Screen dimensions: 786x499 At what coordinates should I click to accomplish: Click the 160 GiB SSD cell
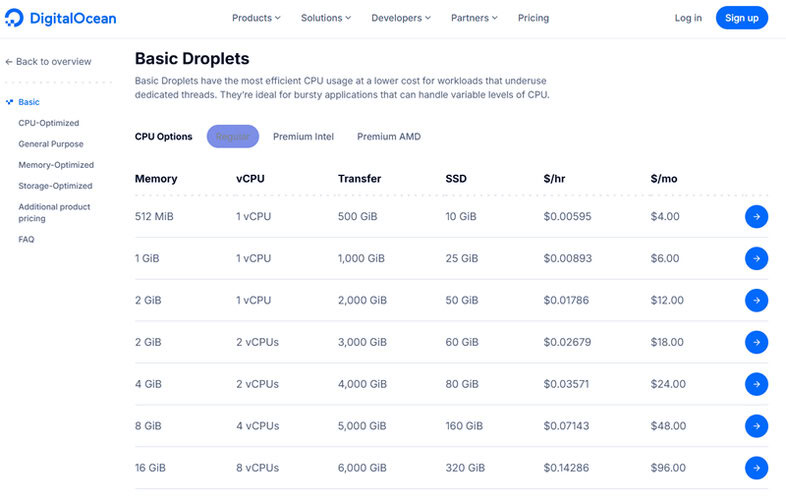464,426
